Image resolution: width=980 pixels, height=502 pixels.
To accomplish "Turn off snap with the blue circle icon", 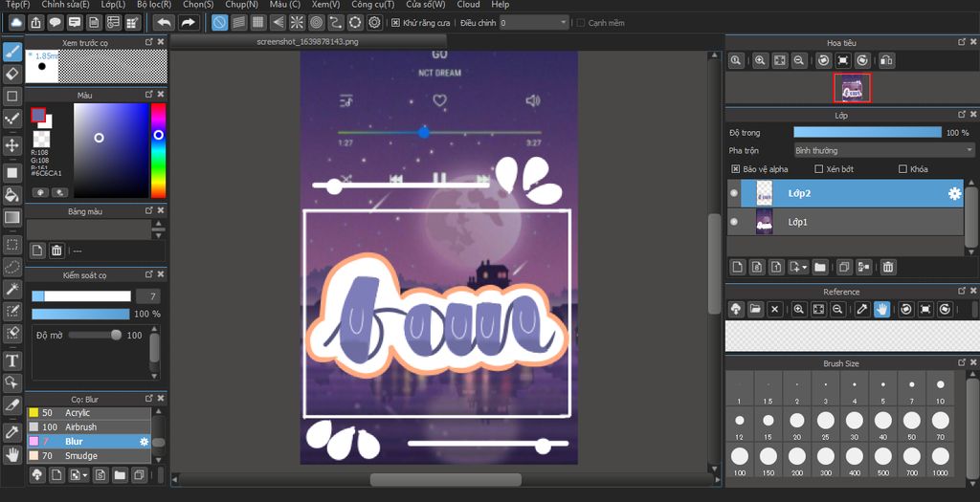I will click(x=219, y=23).
